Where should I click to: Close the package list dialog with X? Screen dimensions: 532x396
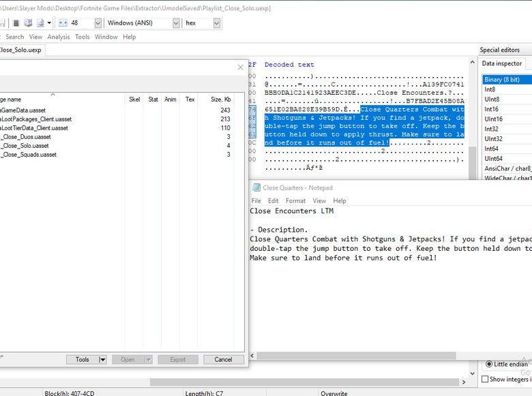tap(240, 67)
